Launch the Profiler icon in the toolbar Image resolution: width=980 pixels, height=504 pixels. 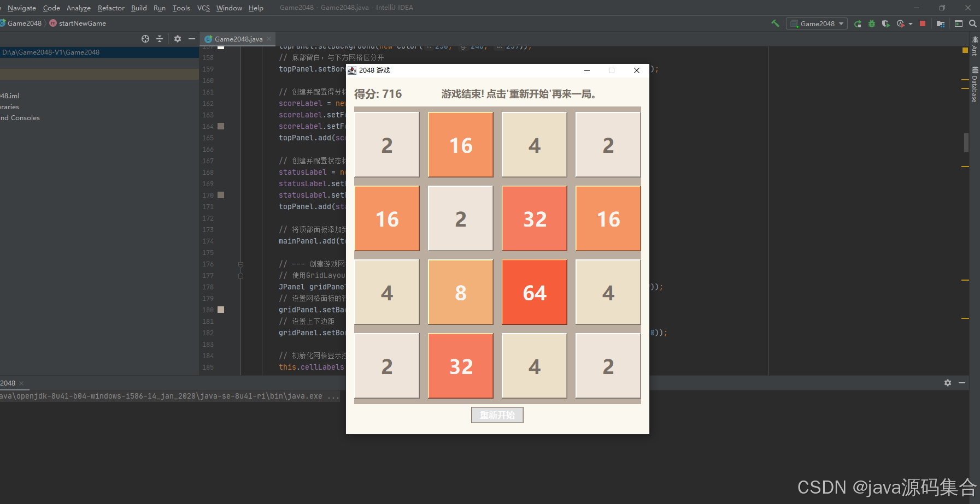[x=901, y=23]
